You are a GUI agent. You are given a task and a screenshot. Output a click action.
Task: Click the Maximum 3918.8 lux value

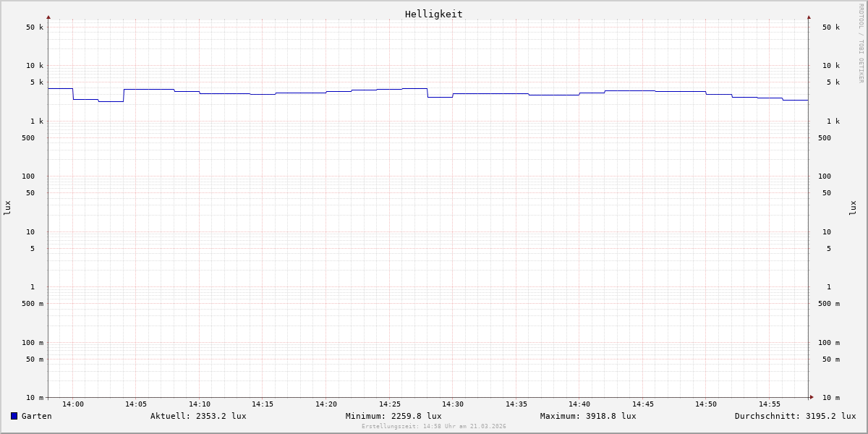click(588, 416)
